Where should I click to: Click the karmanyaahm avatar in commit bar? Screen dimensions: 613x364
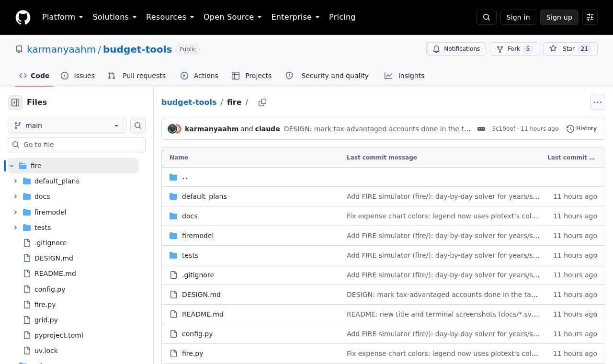tap(172, 129)
